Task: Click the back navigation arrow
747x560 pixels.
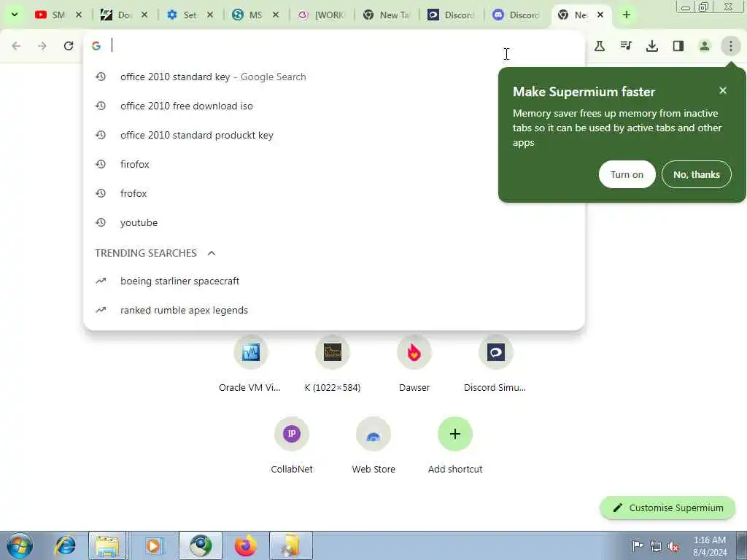Action: pos(16,46)
